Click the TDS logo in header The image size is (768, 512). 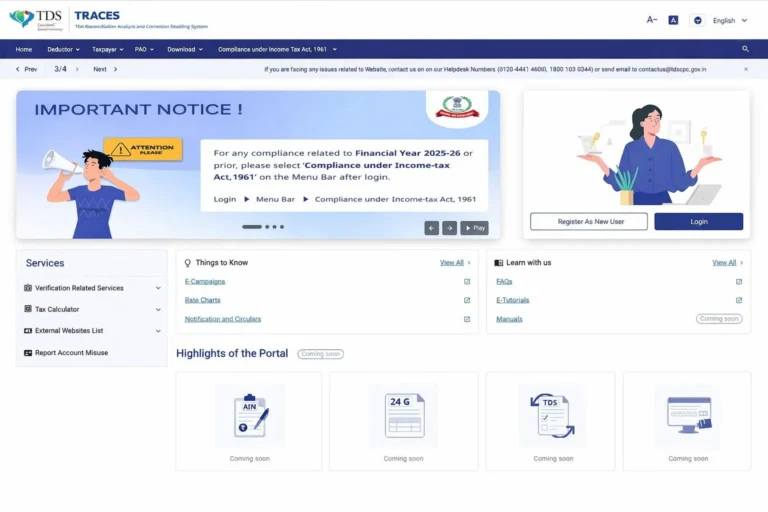coord(36,20)
